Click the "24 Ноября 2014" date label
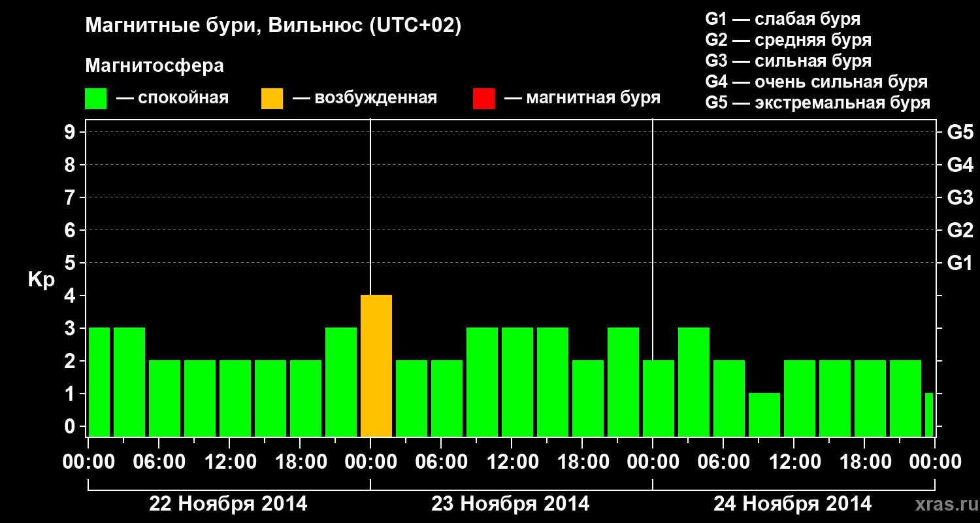 click(792, 504)
